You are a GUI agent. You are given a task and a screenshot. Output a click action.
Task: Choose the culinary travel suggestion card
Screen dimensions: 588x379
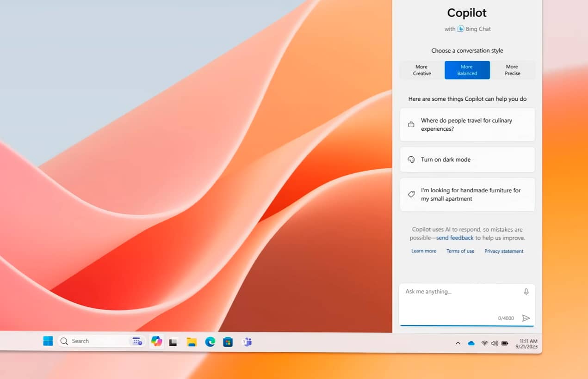[x=467, y=125]
